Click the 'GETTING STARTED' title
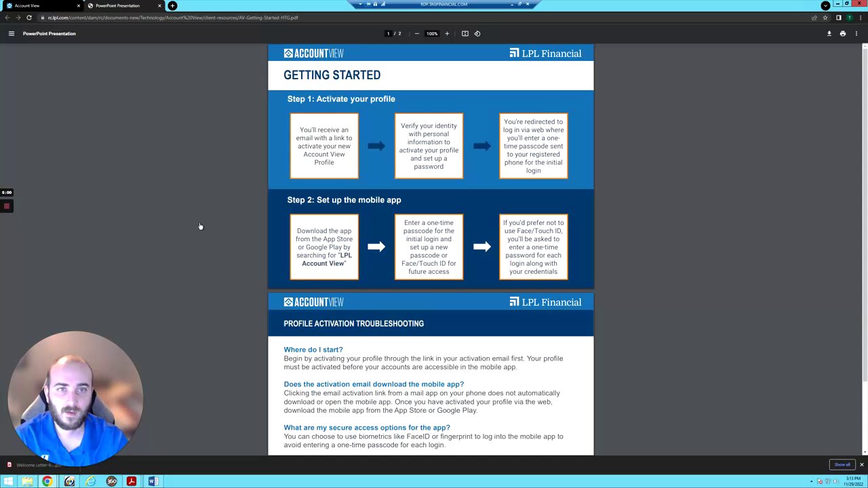Screen dimensions: 868x488 [x=332, y=75]
